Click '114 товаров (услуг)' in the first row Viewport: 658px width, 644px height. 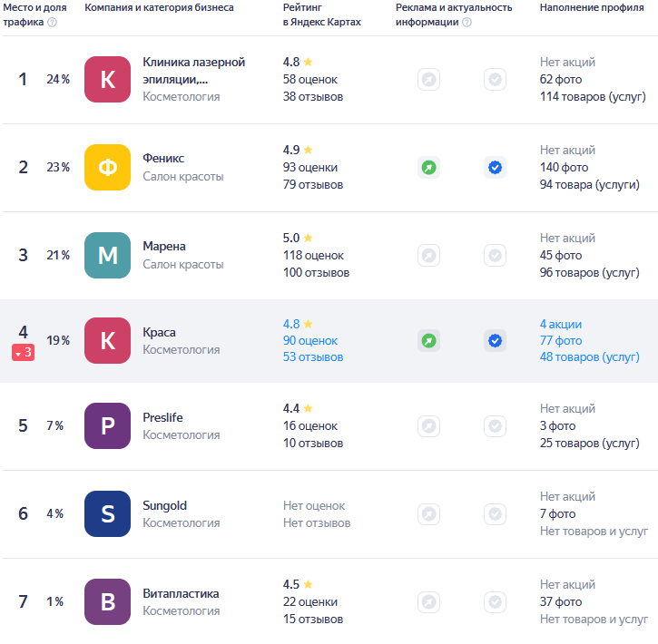pyautogui.click(x=593, y=96)
